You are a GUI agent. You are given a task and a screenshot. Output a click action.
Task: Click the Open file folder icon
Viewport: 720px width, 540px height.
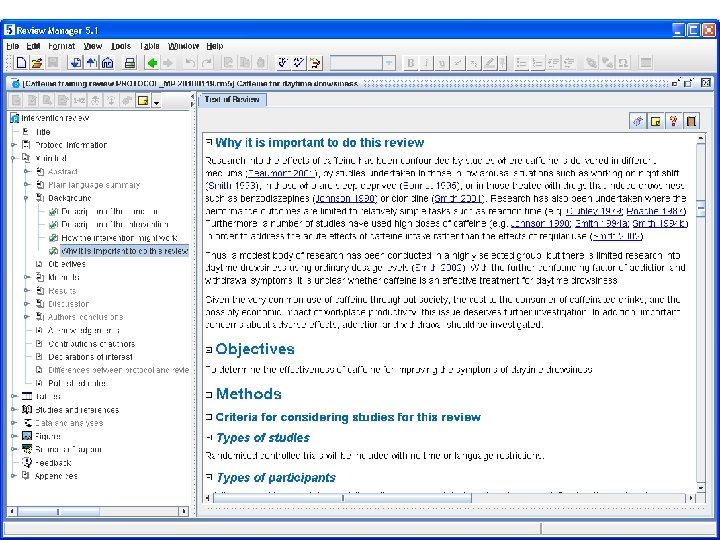37,63
